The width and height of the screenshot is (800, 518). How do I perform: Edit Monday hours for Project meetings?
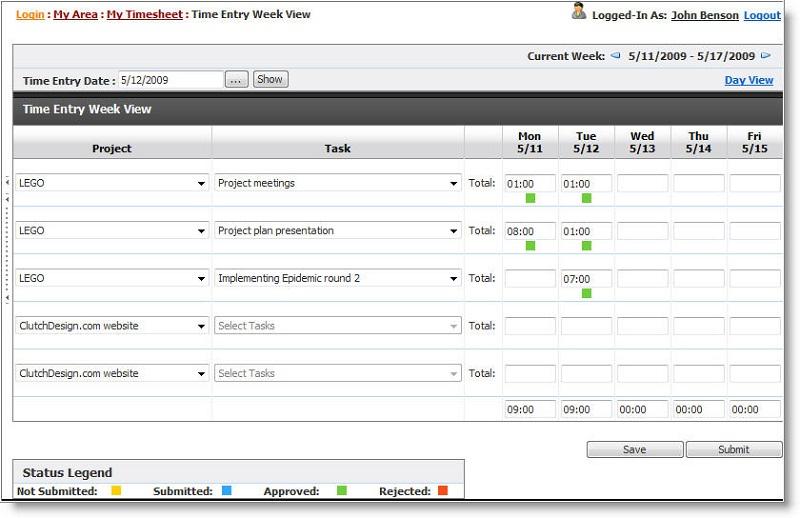click(531, 183)
